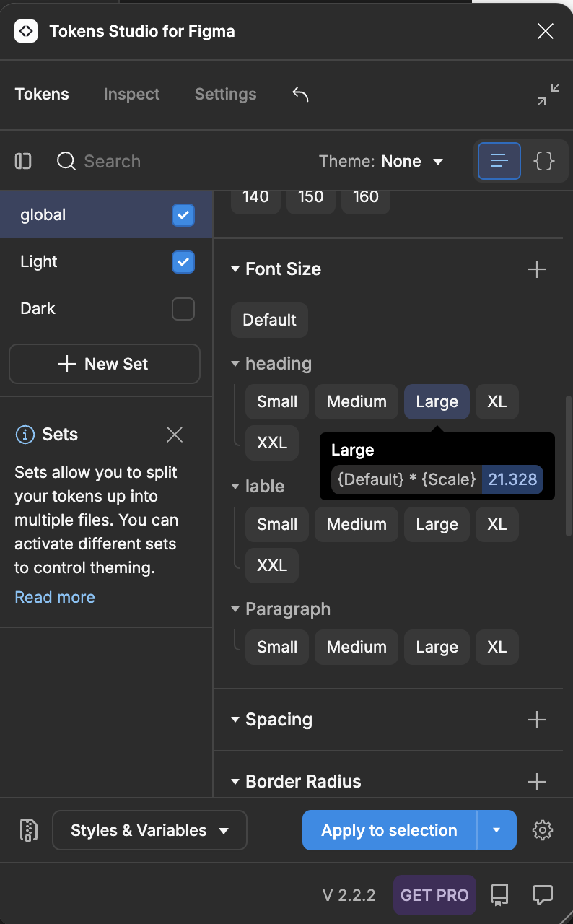Select the 140 token chip
Image resolution: width=573 pixels, height=924 pixels.
255,202
